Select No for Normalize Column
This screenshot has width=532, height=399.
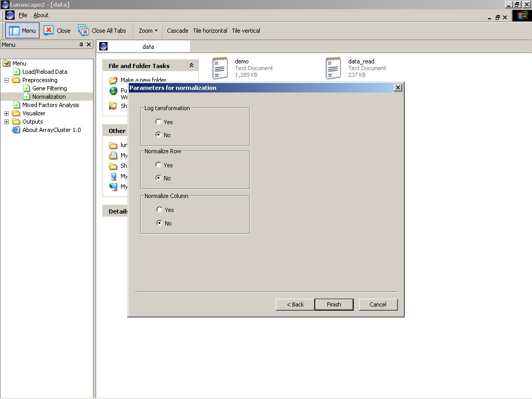pos(159,223)
